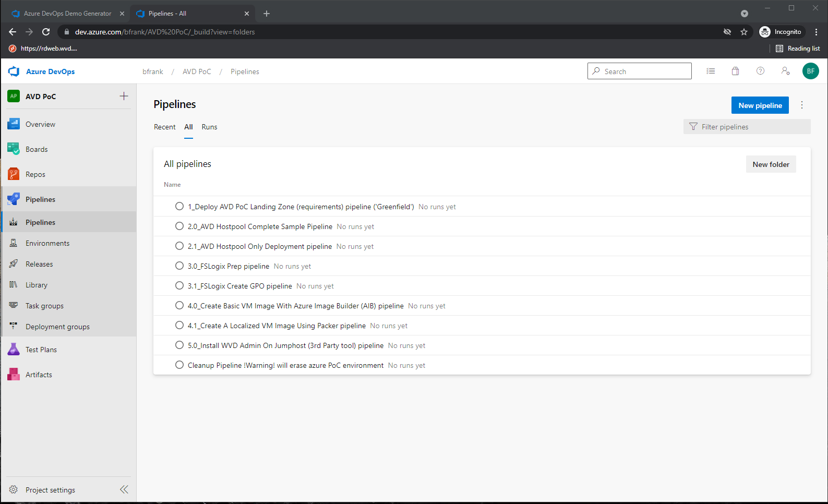Click the tracking protection eye icon in address bar
The width and height of the screenshot is (828, 504).
click(x=727, y=32)
